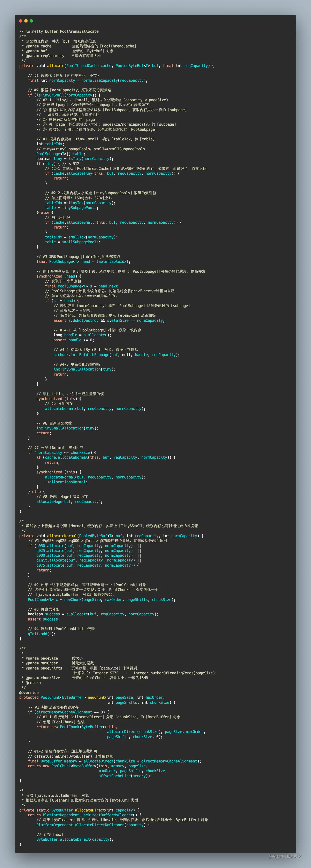Click the 'q025.allocate' line
Screen dimensions: 311x868
click(88, 551)
